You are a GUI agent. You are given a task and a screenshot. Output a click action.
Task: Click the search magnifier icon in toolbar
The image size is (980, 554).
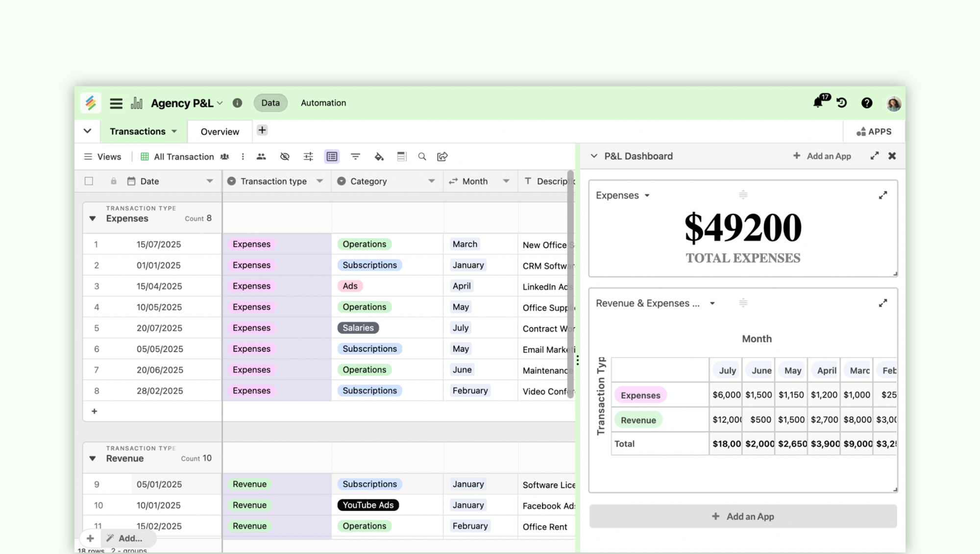pos(422,157)
